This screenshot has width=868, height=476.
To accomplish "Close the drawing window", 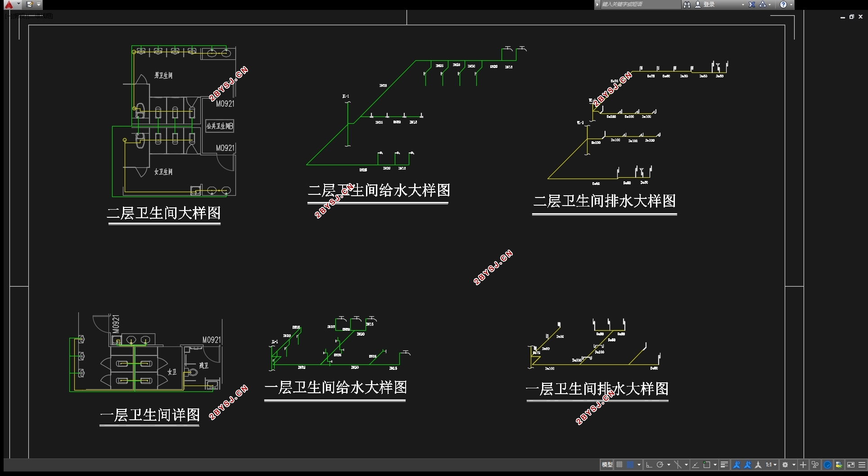I will pos(860,17).
